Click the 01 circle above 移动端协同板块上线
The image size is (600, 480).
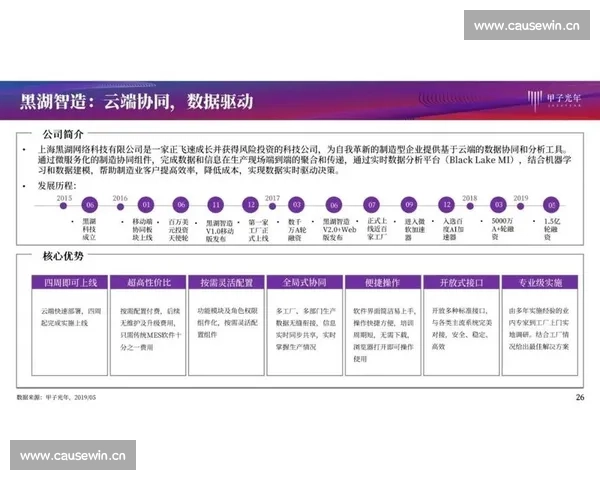pos(146,205)
